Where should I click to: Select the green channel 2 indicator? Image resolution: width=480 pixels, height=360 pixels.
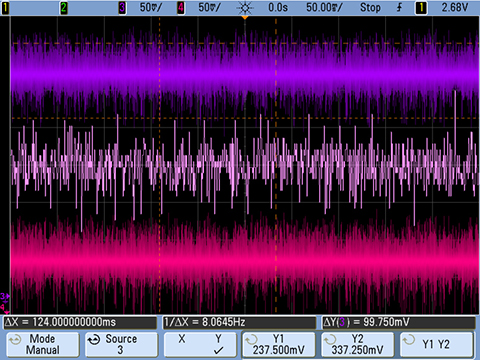pos(64,7)
